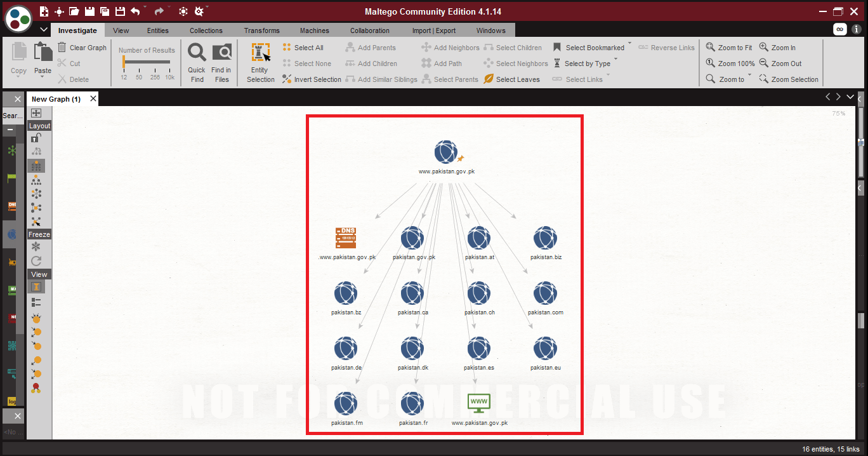Select the pakistan.de domain entity
The image size is (868, 456).
346,349
